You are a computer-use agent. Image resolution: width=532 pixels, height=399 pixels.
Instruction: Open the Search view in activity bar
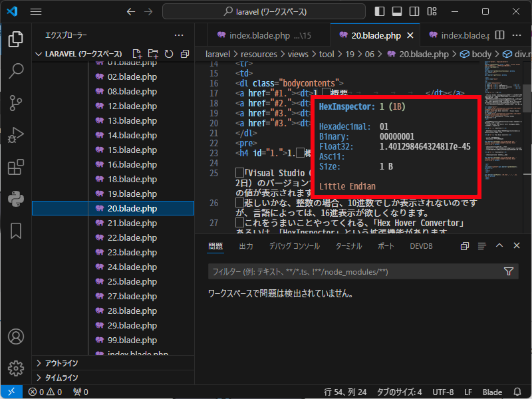(x=15, y=71)
